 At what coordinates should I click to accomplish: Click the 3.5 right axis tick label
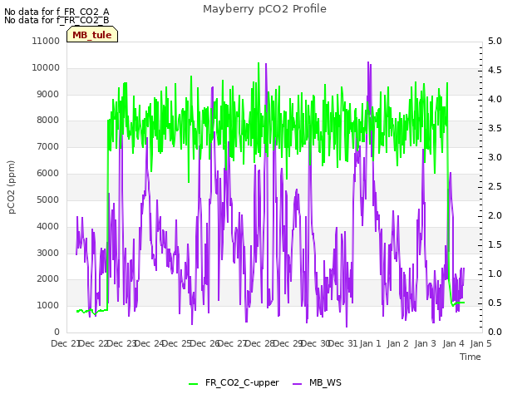click(495, 128)
